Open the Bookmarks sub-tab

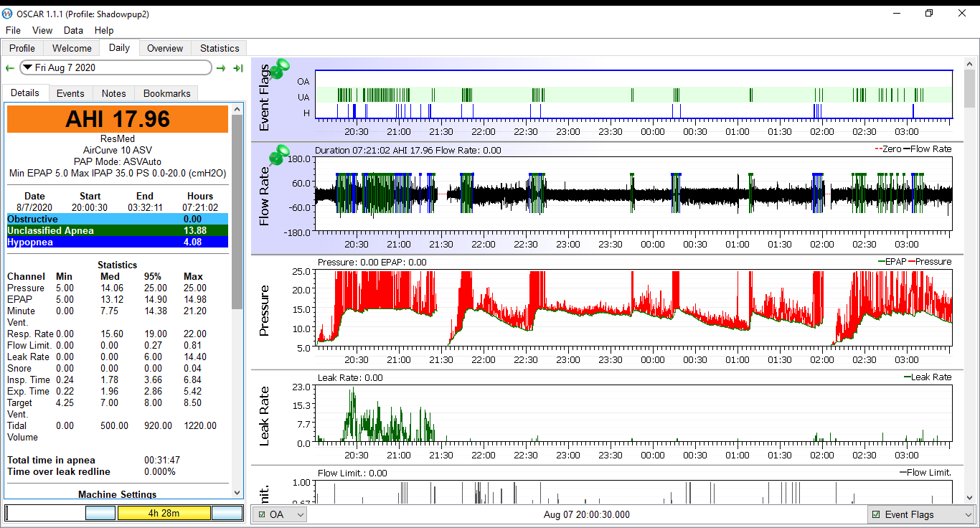point(167,93)
